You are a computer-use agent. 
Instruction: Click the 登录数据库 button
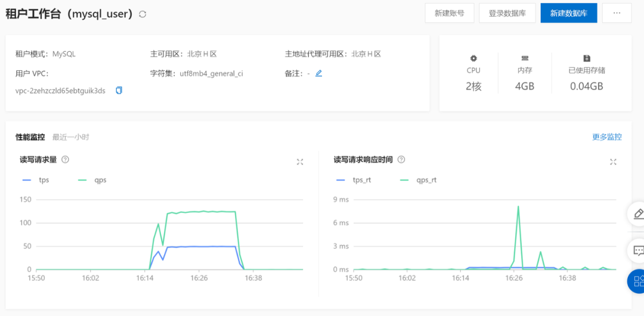click(507, 13)
